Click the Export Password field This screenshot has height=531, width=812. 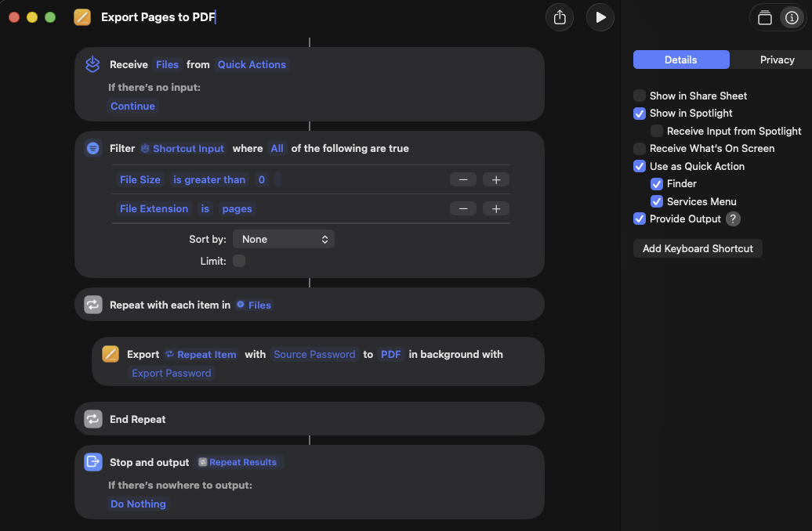pos(172,373)
